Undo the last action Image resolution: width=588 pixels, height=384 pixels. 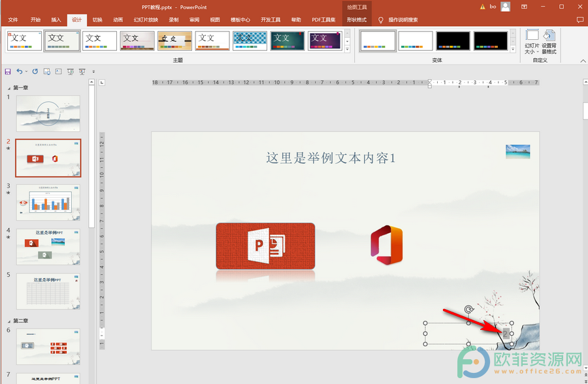click(x=19, y=71)
